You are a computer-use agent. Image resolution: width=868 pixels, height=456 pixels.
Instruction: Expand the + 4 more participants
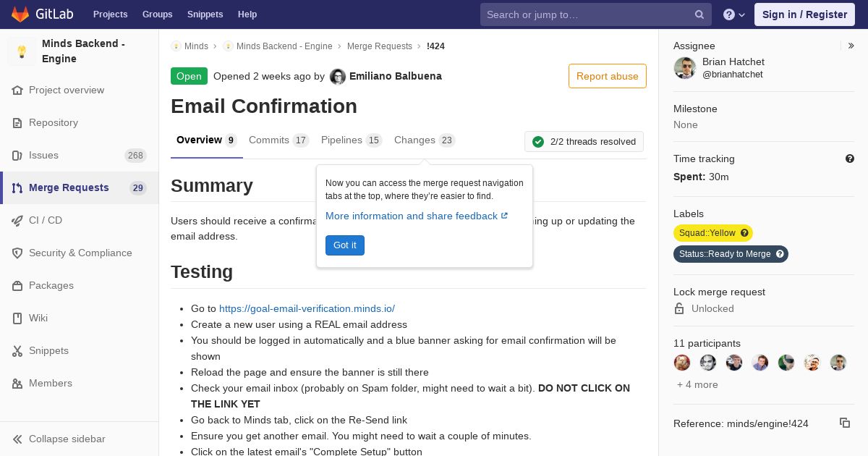click(x=697, y=384)
